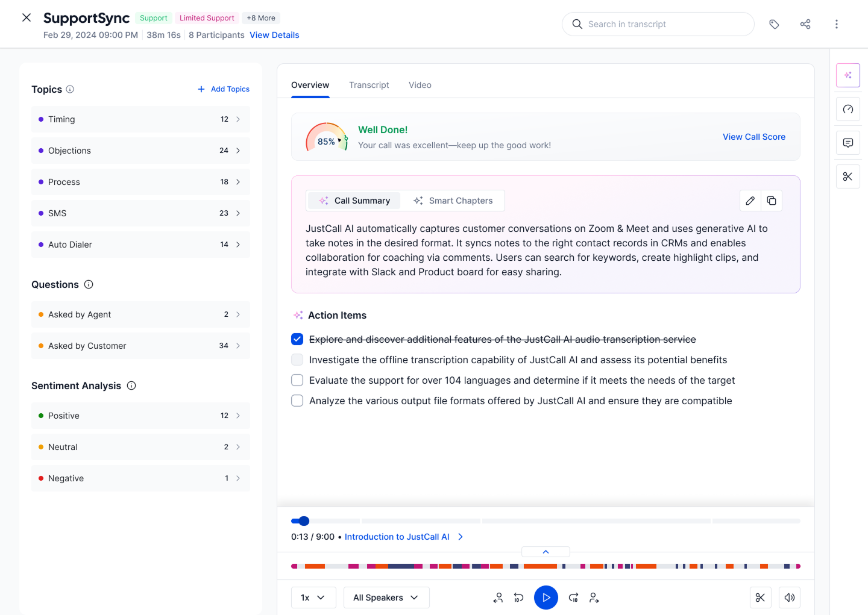Open the All Speakers dropdown
This screenshot has width=868, height=615.
tap(386, 598)
